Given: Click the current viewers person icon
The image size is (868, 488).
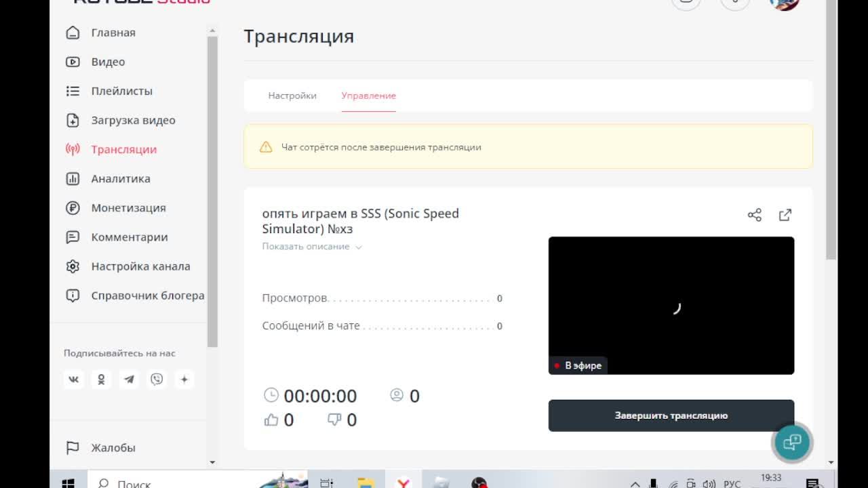Looking at the screenshot, I should 397,395.
